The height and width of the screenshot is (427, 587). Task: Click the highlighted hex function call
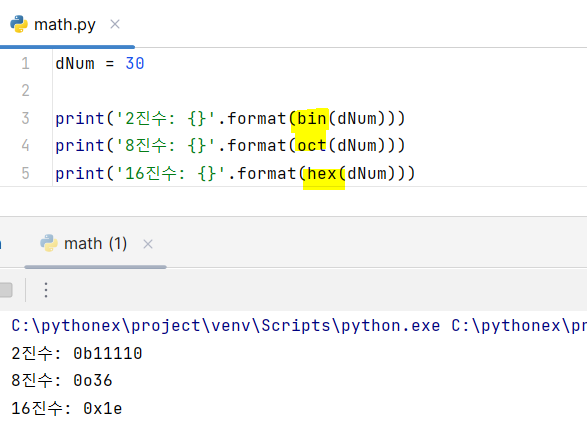pyautogui.click(x=322, y=174)
